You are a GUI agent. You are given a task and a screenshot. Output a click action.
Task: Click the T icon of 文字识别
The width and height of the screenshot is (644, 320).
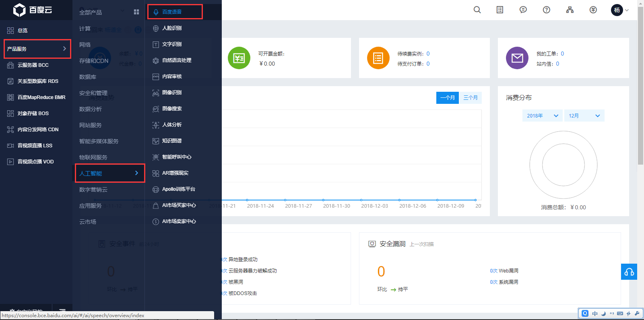(156, 44)
